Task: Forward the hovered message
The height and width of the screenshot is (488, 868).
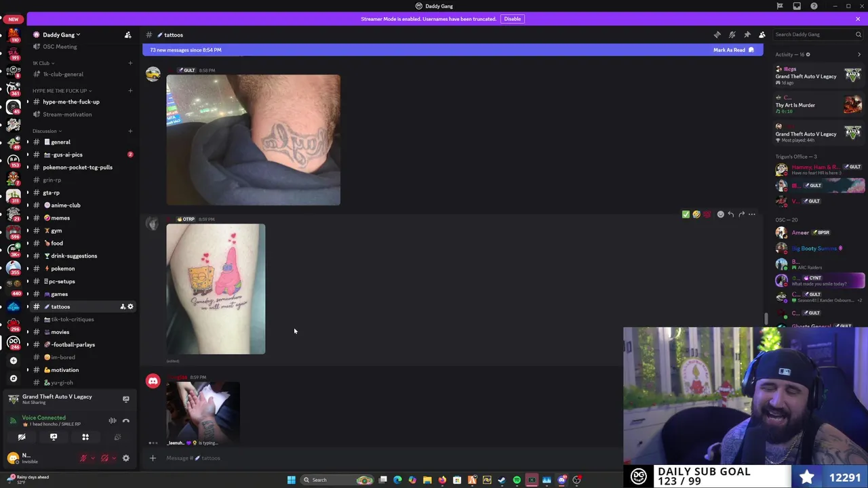Action: 741,214
